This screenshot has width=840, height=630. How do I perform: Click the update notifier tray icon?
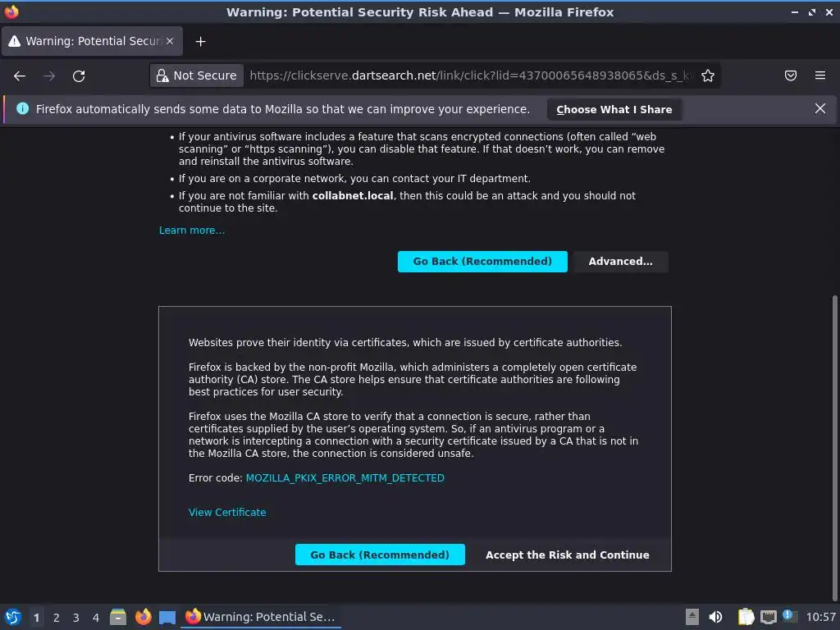coord(790,616)
